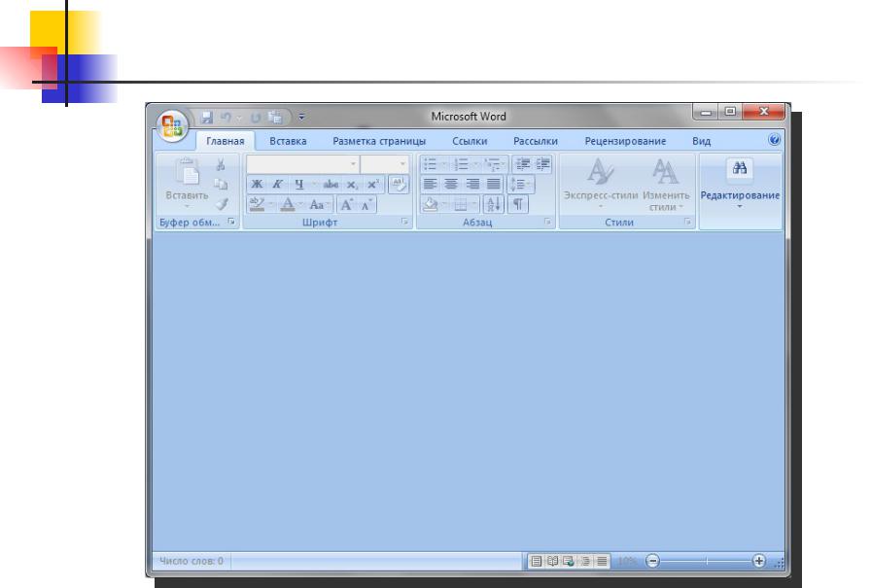Screen dimensions: 872x588
Task: Open the Word Help question mark icon
Action: 774,140
